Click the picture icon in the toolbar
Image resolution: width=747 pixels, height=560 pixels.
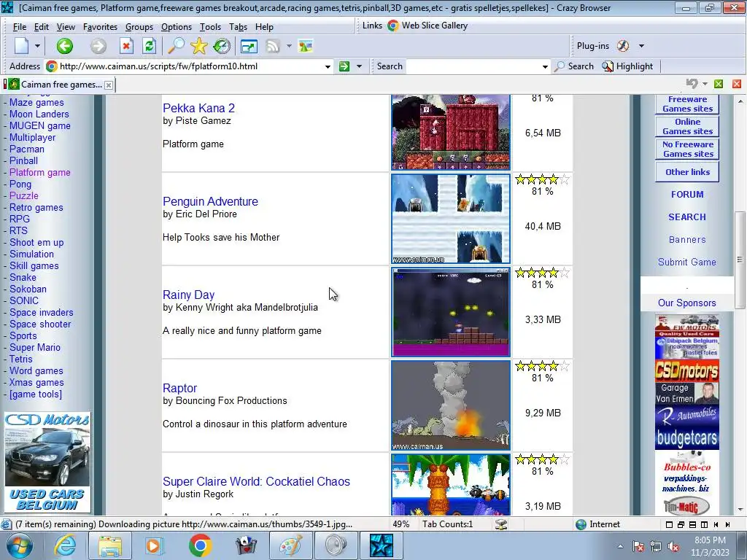(x=306, y=46)
